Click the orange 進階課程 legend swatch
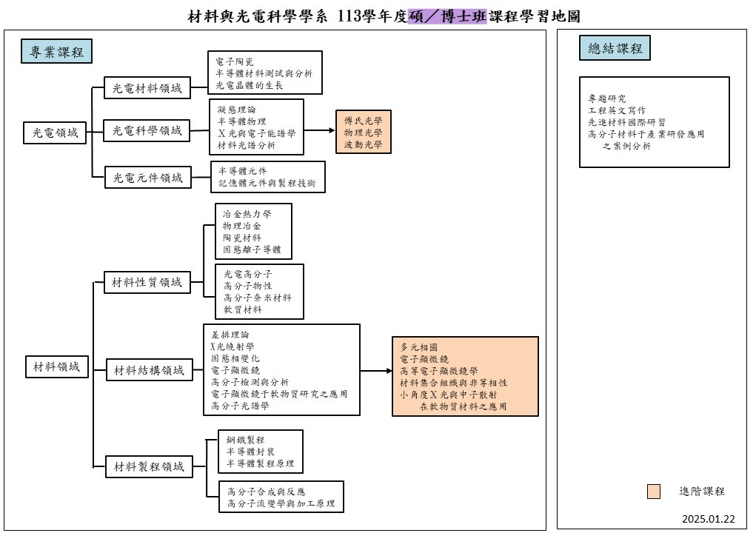 point(653,492)
